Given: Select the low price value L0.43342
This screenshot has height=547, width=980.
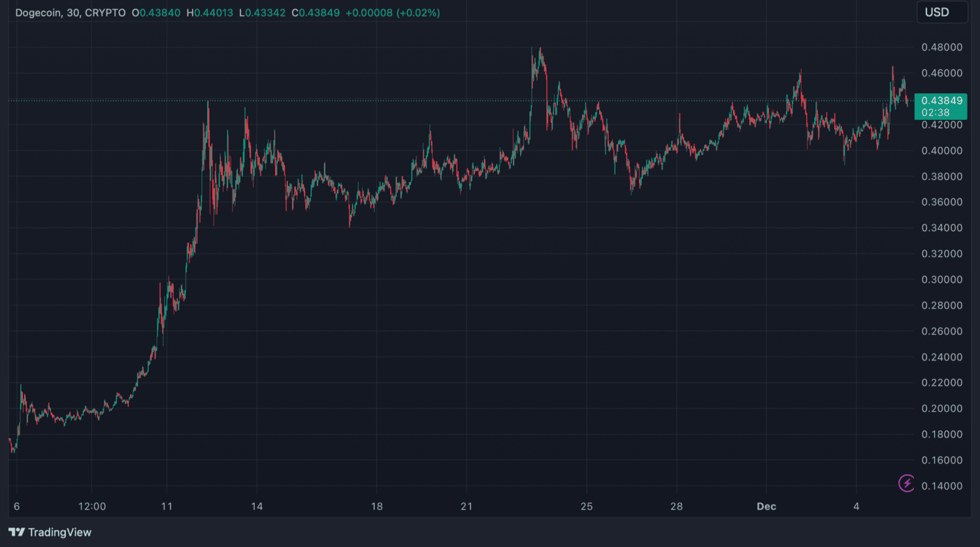Looking at the screenshot, I should pyautogui.click(x=262, y=13).
